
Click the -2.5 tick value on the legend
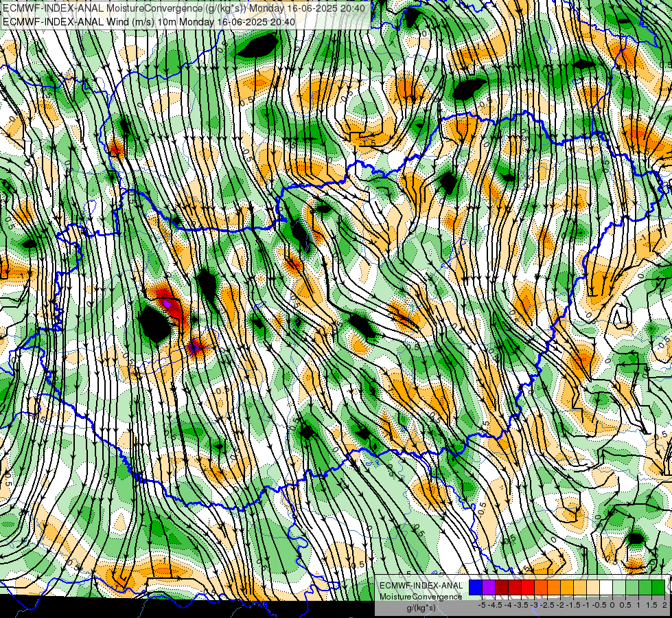click(x=547, y=605)
